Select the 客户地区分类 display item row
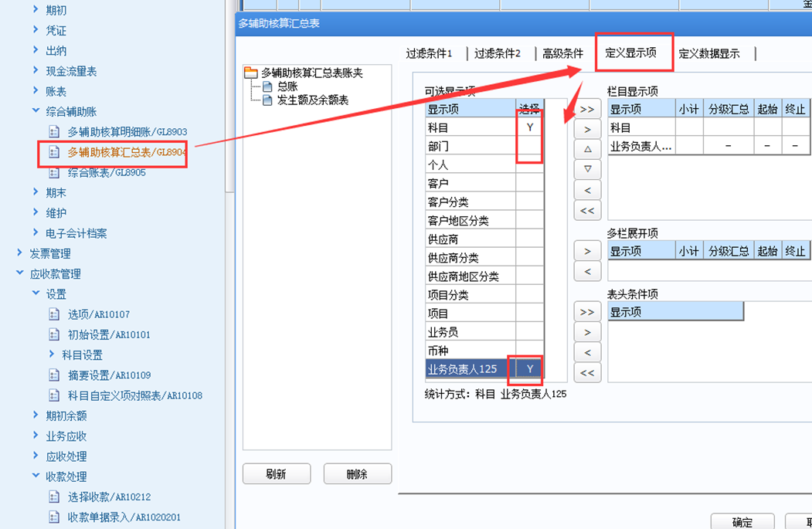 [484, 221]
